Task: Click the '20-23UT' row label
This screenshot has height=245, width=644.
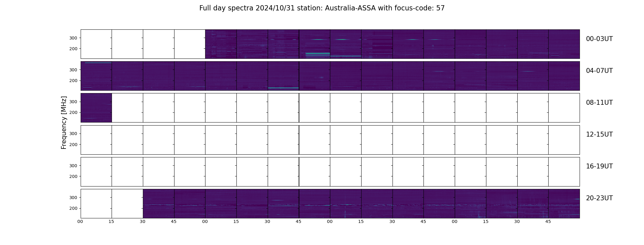Action: point(599,198)
